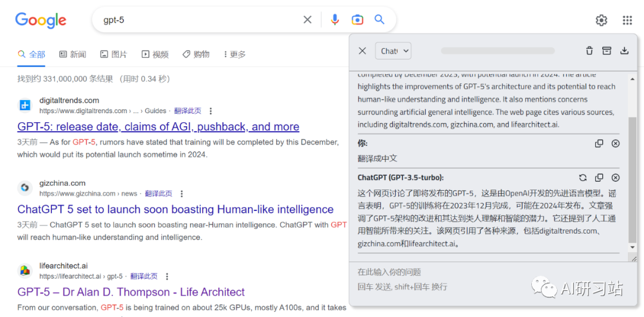Screen dimensions: 644x317
Task: Click the "你:" message label
Action: [x=363, y=144]
